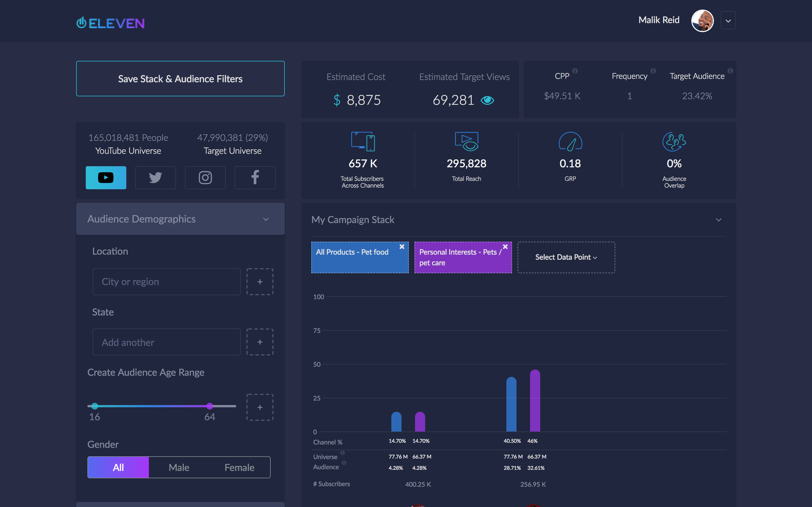Collapse the Audience Demographics section
Image resolution: width=812 pixels, height=507 pixels.
[x=266, y=219]
